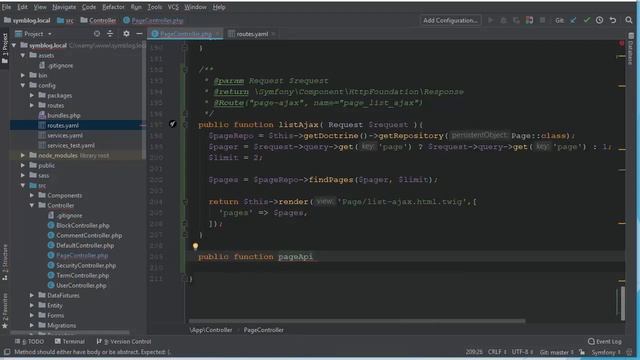The width and height of the screenshot is (640, 360).
Task: Collapse the Controller folder in tree
Action: [x=32, y=206]
